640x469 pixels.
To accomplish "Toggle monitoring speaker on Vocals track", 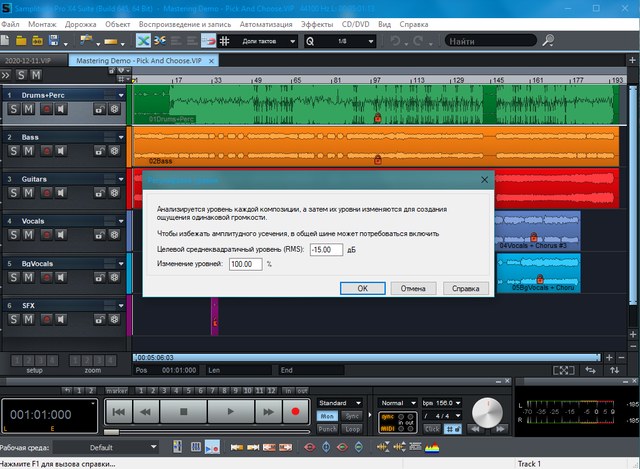I will tap(60, 235).
